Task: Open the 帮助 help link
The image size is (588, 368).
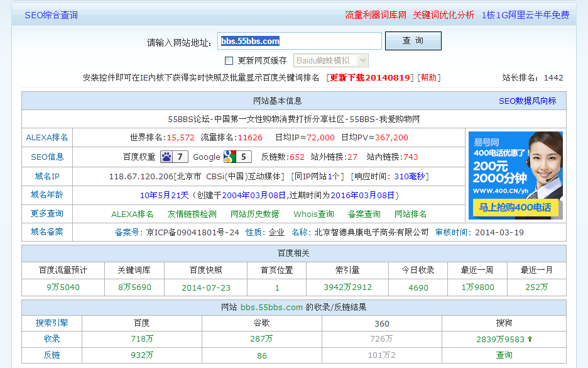Action: [x=428, y=77]
